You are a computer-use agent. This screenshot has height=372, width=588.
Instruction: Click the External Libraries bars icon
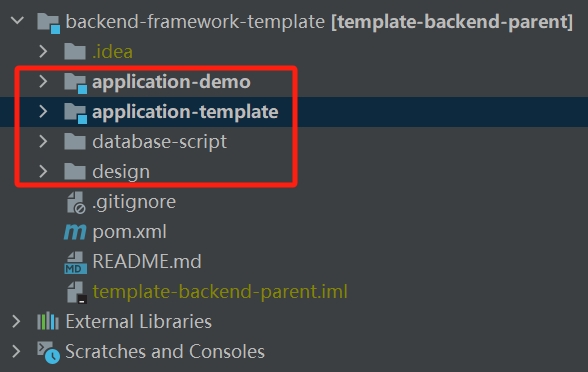48,321
